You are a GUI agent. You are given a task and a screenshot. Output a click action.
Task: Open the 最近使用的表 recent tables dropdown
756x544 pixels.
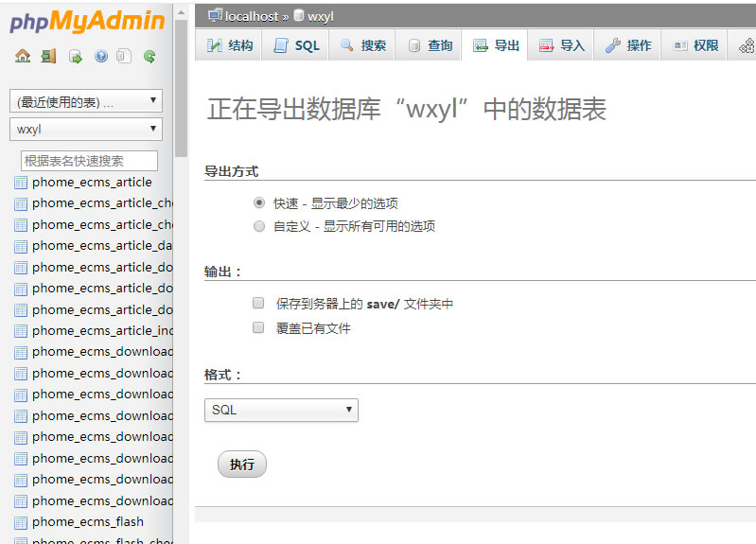[86, 101]
